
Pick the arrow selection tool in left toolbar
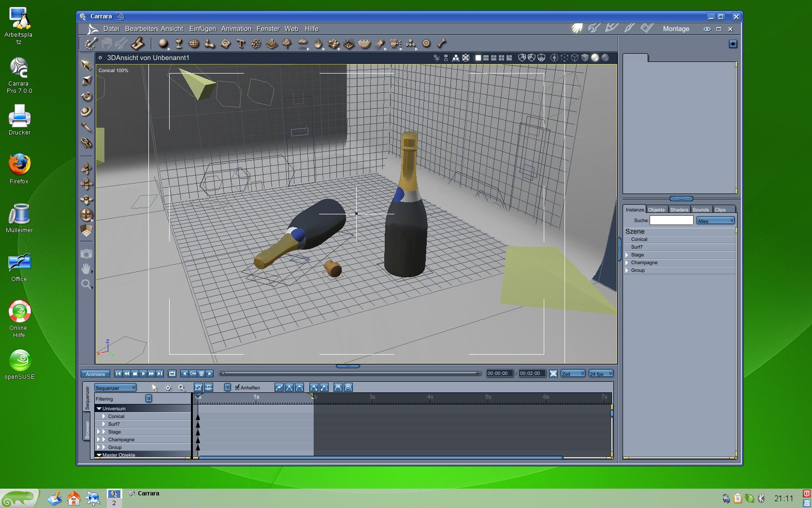(x=86, y=65)
